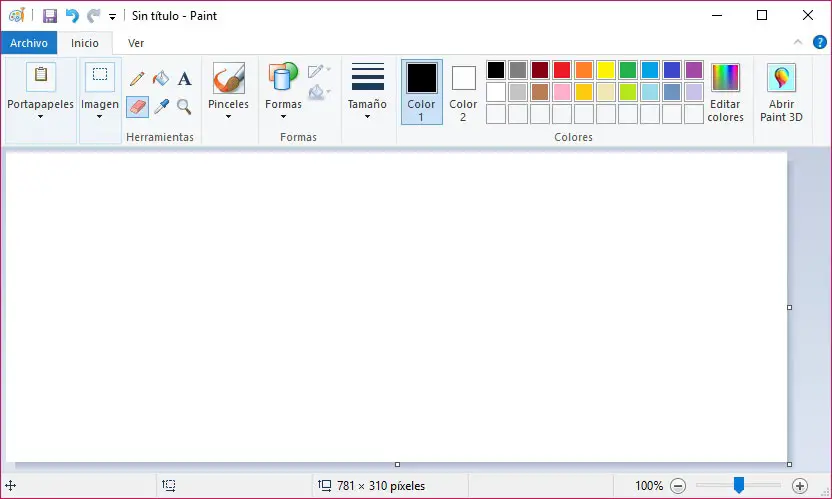This screenshot has height=499, width=832.
Task: Click the white drawing canvas
Action: [x=396, y=307]
